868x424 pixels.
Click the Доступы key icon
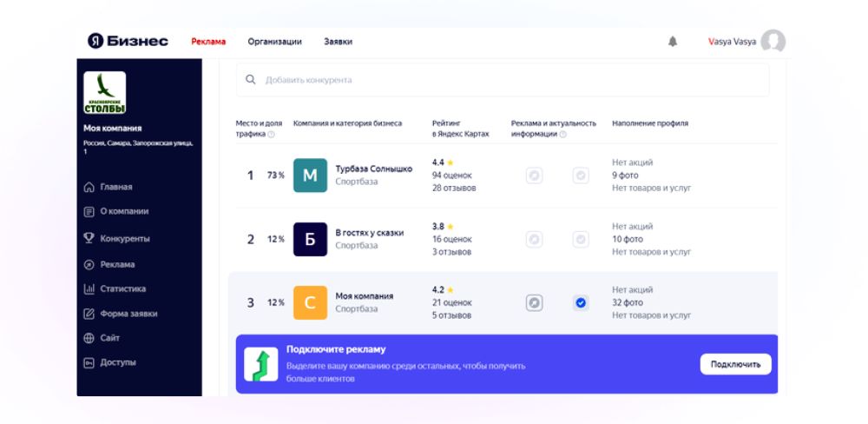pyautogui.click(x=89, y=362)
